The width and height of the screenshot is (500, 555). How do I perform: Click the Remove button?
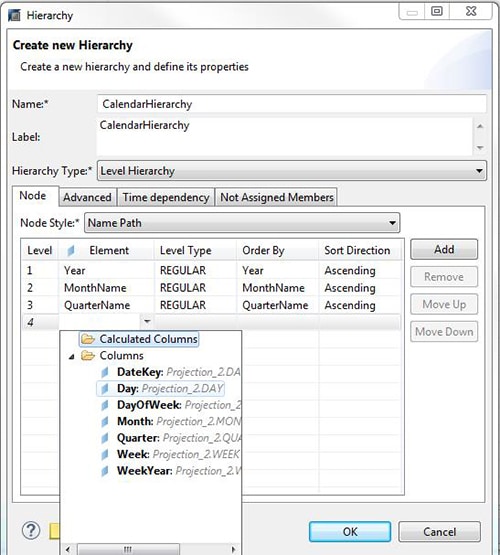click(x=444, y=277)
